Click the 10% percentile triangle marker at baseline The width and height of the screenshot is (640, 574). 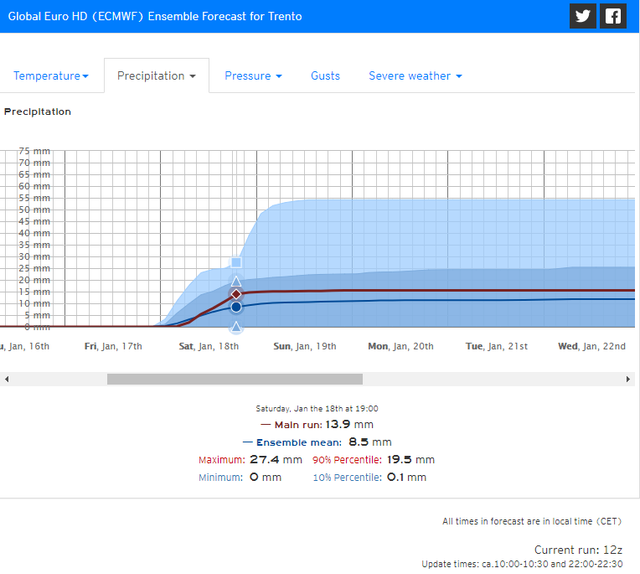point(236,327)
